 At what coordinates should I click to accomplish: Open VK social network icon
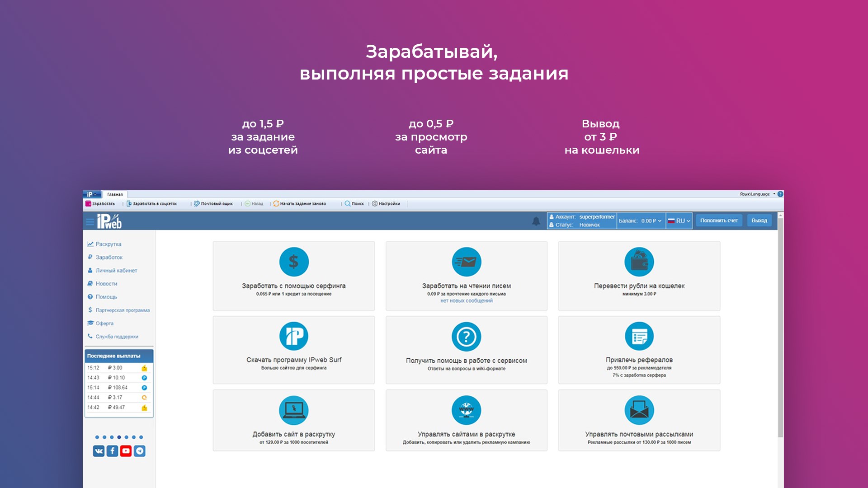coord(99,451)
